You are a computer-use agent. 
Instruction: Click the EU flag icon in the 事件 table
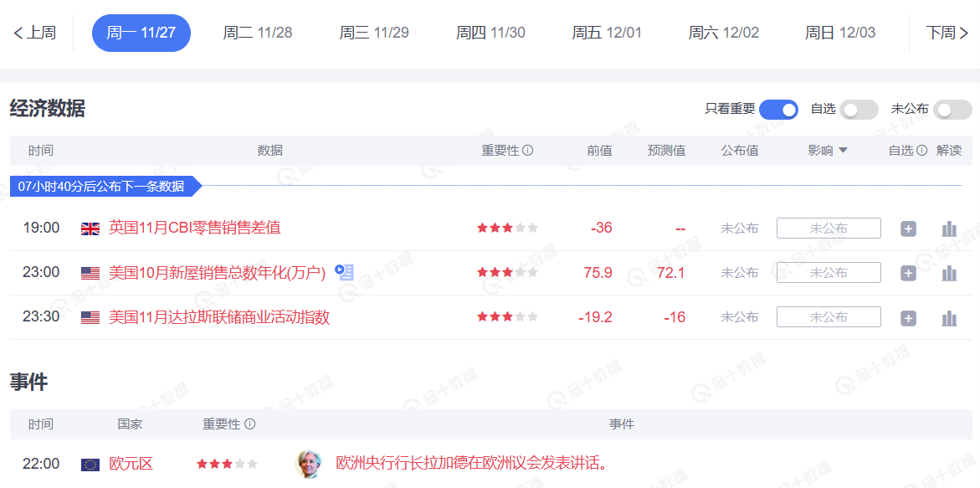[x=90, y=464]
